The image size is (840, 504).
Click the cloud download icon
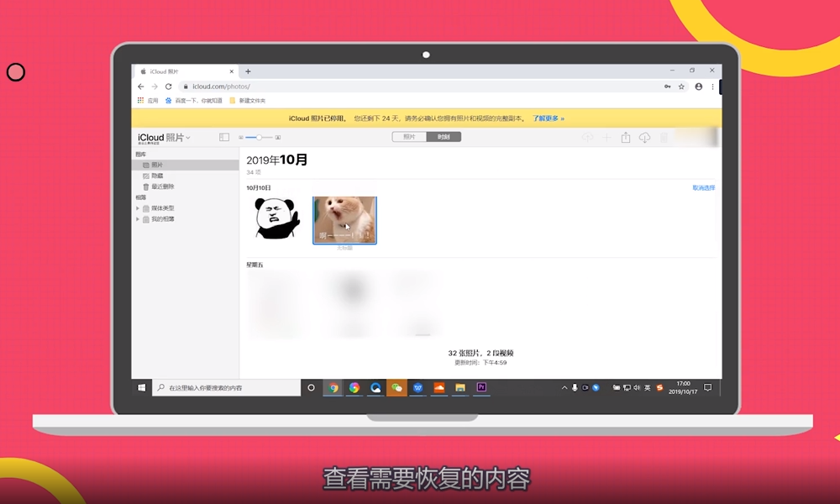pyautogui.click(x=644, y=138)
